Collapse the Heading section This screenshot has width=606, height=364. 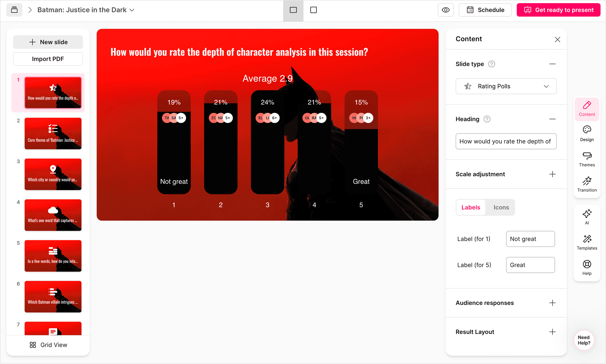click(552, 119)
